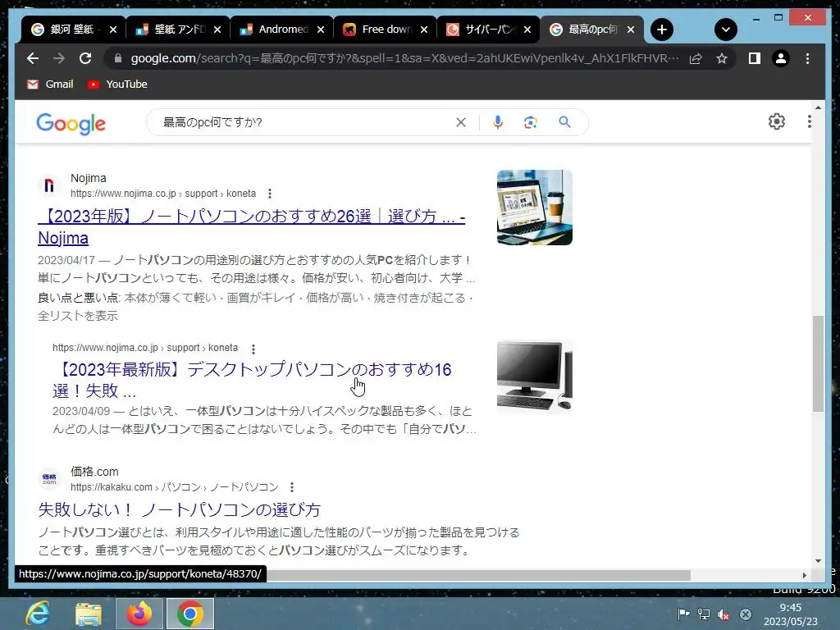
Task: Click the scroll up arrow
Action: tap(818, 107)
